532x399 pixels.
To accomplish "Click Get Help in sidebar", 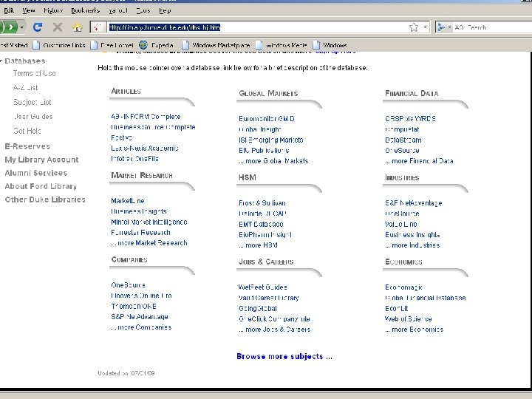I will [x=27, y=131].
